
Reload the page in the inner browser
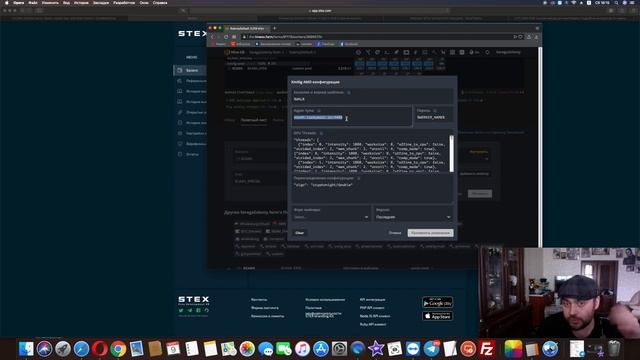pos(226,37)
